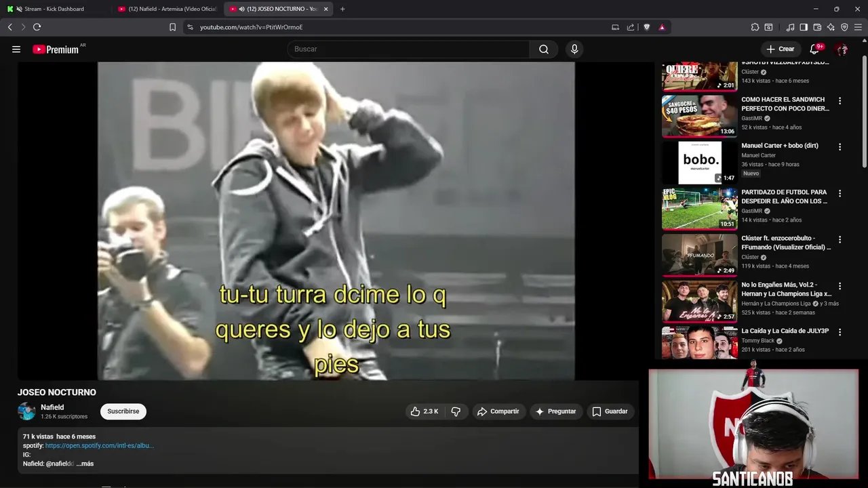The width and height of the screenshot is (868, 488).
Task: Open Brave VPN shield icon
Action: coord(844,27)
